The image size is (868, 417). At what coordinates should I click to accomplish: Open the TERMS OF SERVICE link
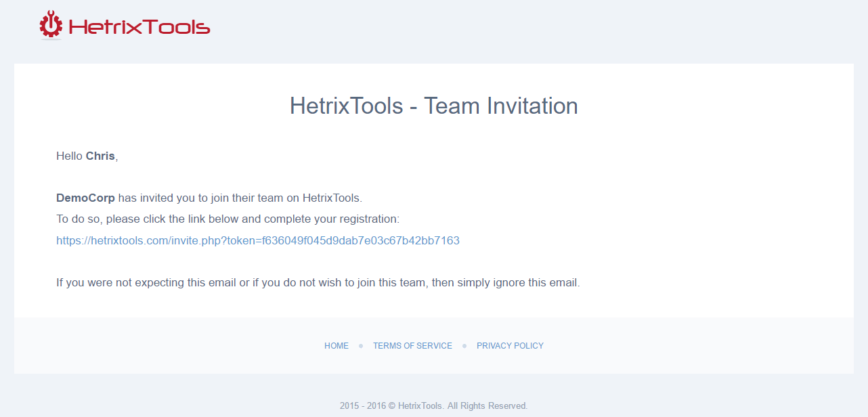(x=412, y=346)
